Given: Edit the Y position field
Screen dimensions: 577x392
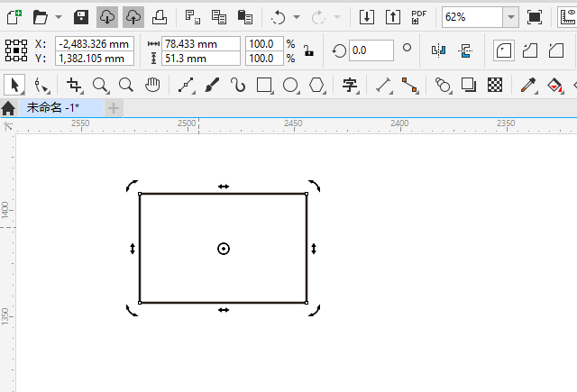Looking at the screenshot, I should [95, 58].
